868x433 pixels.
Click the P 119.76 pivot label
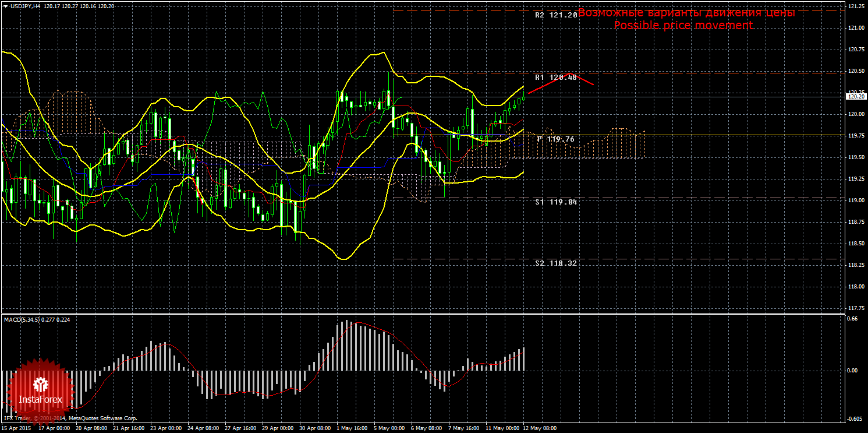click(556, 139)
